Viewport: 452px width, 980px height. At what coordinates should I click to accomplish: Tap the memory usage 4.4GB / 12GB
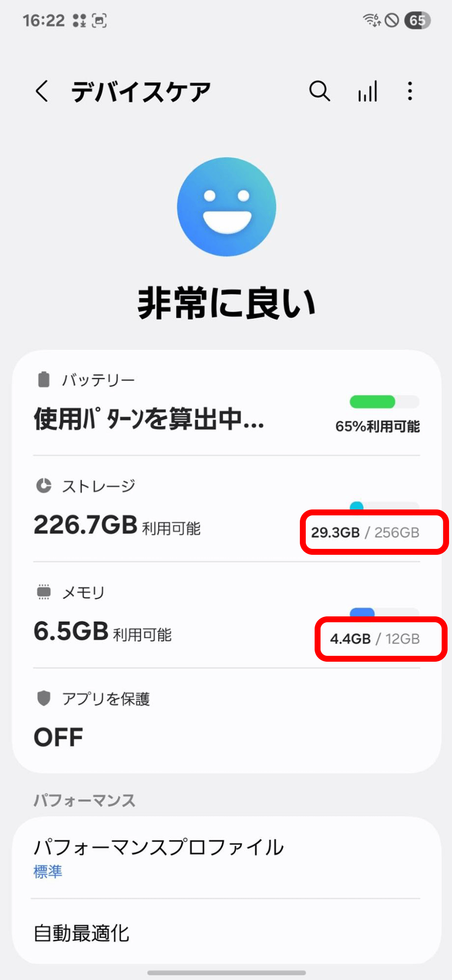[375, 639]
